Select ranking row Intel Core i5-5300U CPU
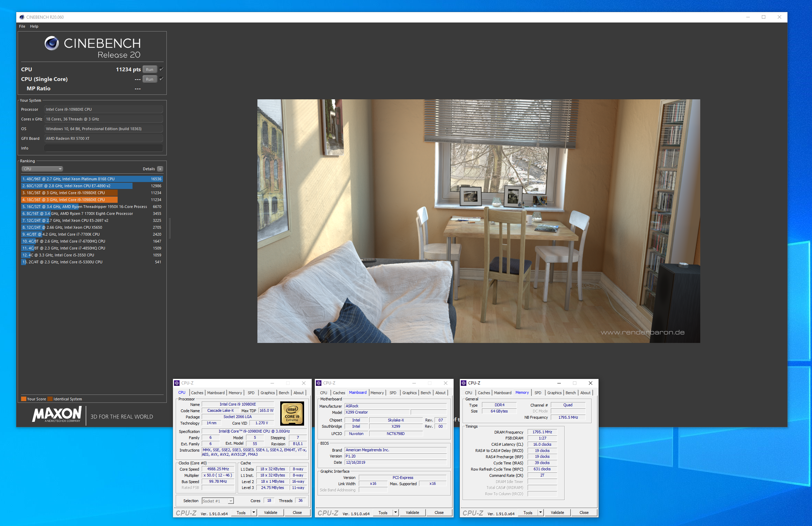The height and width of the screenshot is (526, 812). click(x=92, y=262)
